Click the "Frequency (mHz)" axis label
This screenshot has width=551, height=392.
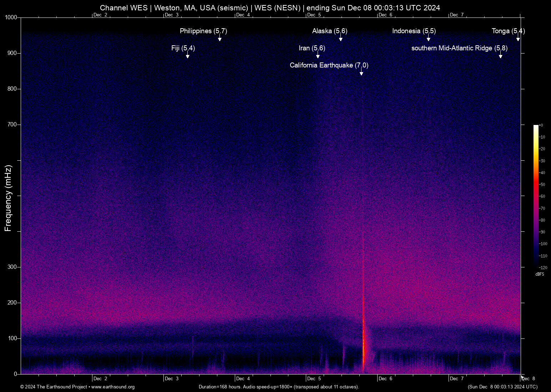[8, 198]
